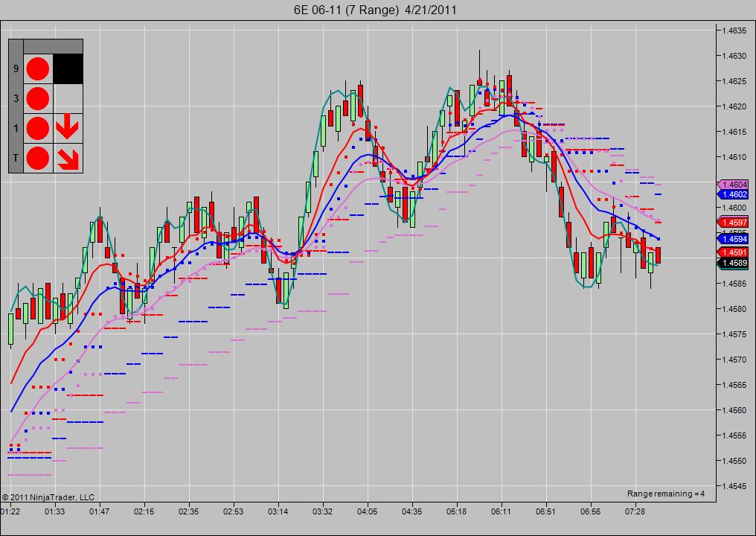
Task: Click the 1.4585 price axis label
Action: click(x=734, y=284)
